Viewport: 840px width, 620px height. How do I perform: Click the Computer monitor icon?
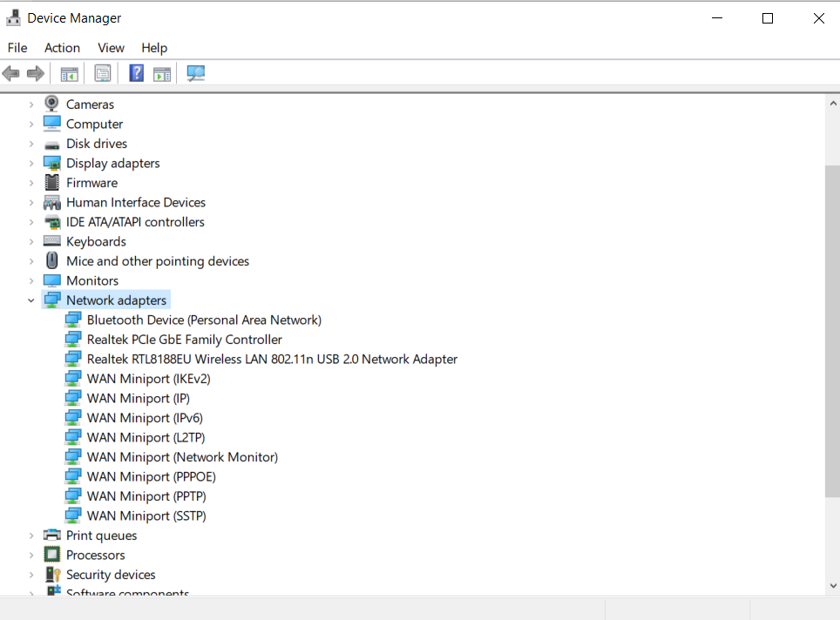click(x=52, y=123)
